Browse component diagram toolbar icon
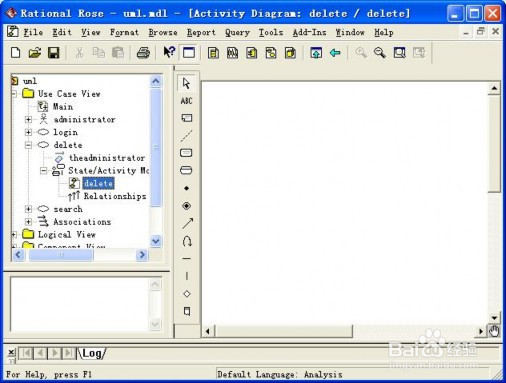Screen dimensions: 506x383 [x=252, y=53]
